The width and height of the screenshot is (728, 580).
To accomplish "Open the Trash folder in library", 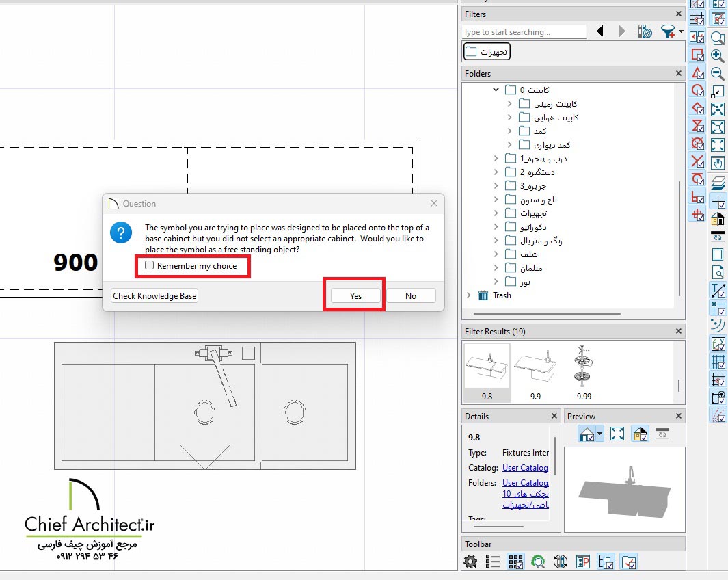I will click(x=502, y=295).
